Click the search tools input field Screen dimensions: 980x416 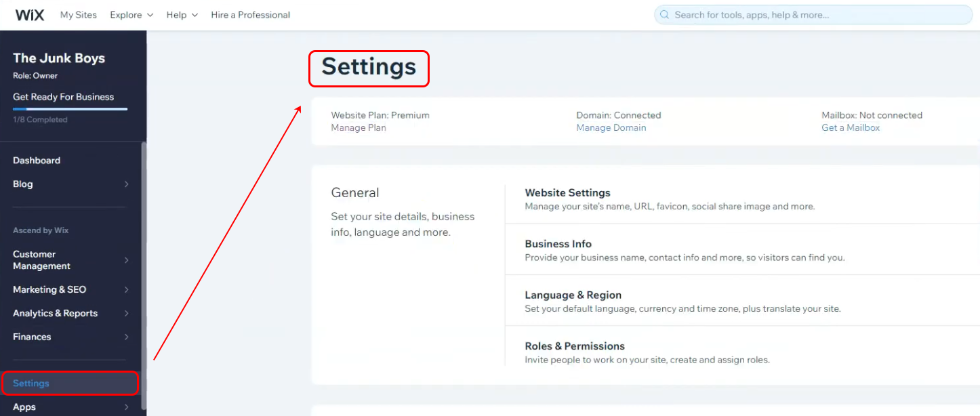point(813,15)
